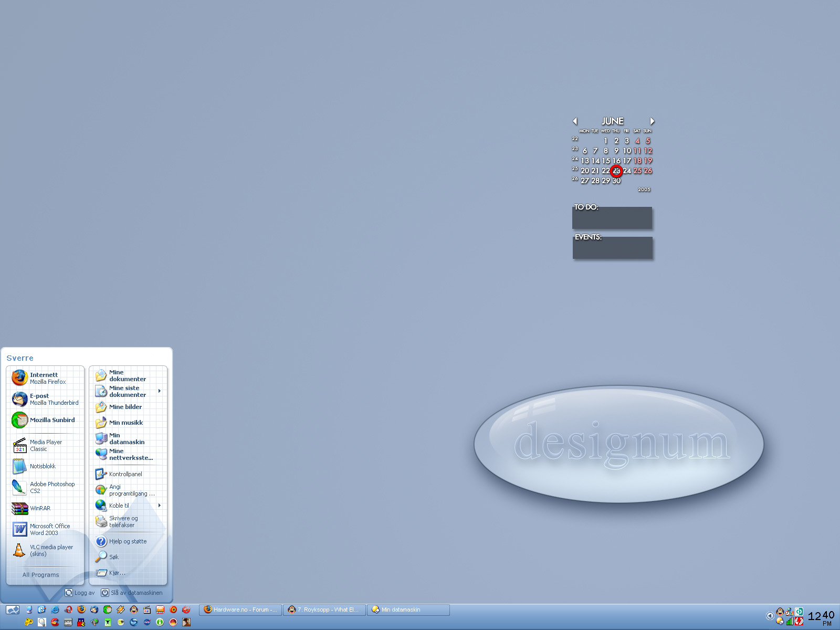Go to next month in calendar
Screen dimensions: 840x630
point(652,121)
